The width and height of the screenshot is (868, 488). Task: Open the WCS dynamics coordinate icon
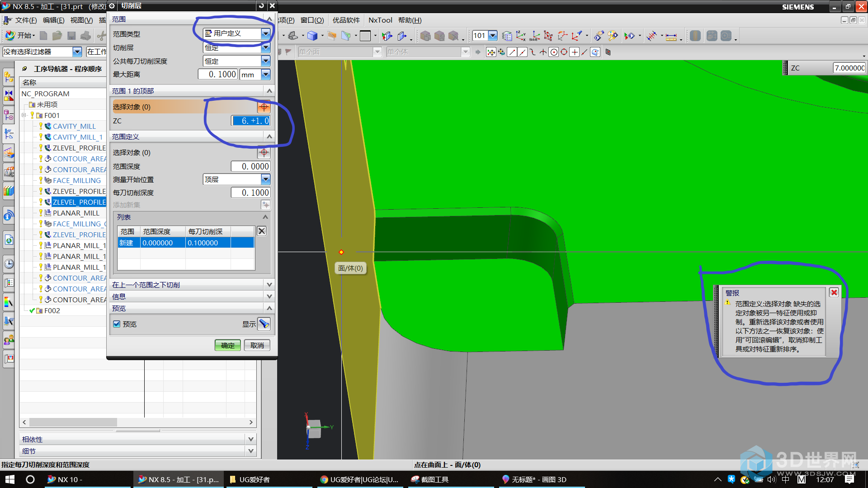coord(521,36)
